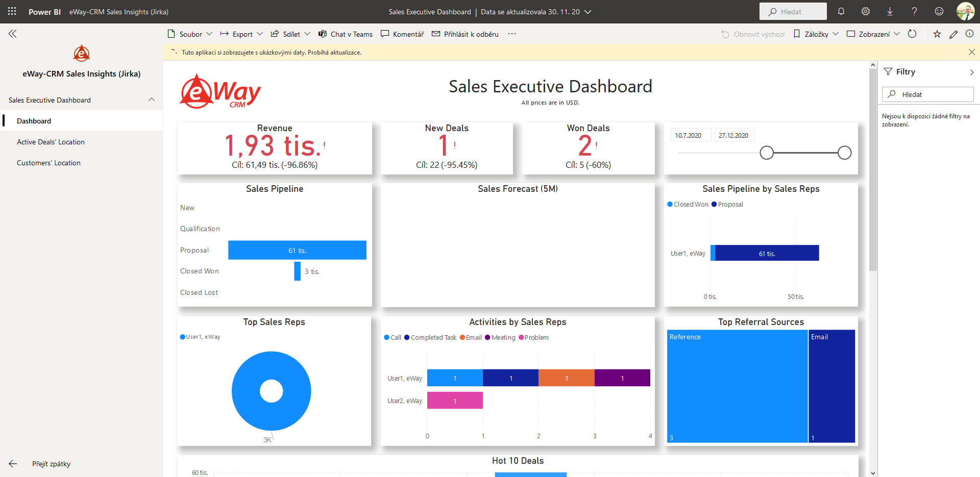Click the orange Email segment for User1
980x477 pixels.
[x=567, y=378]
